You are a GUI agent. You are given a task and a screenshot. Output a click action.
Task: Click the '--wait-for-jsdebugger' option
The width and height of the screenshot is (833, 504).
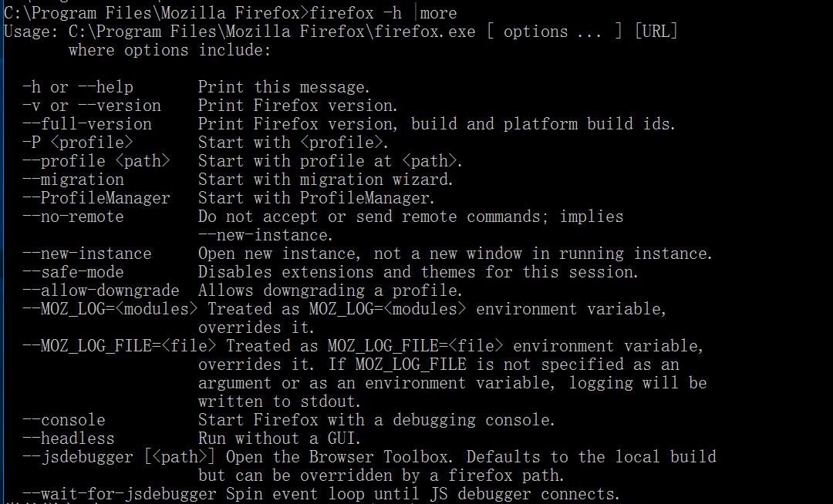(x=120, y=495)
